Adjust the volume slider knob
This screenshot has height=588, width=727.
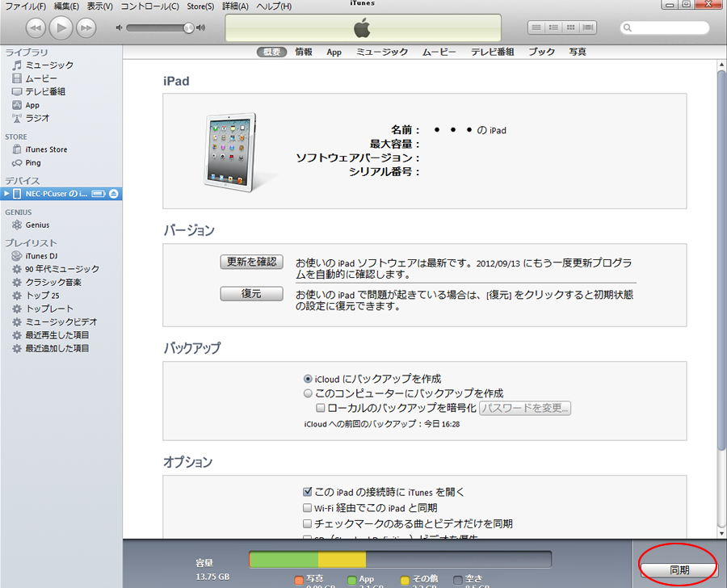188,27
